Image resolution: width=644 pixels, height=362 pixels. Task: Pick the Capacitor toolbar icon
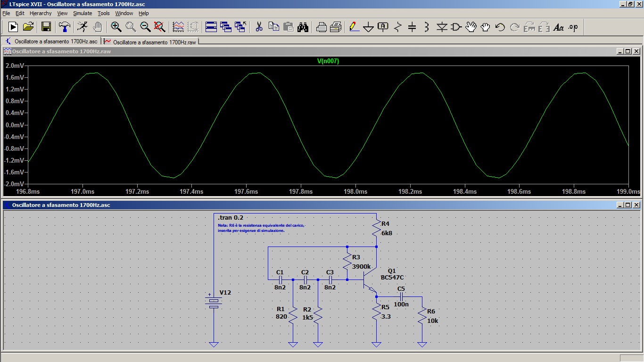(x=412, y=27)
